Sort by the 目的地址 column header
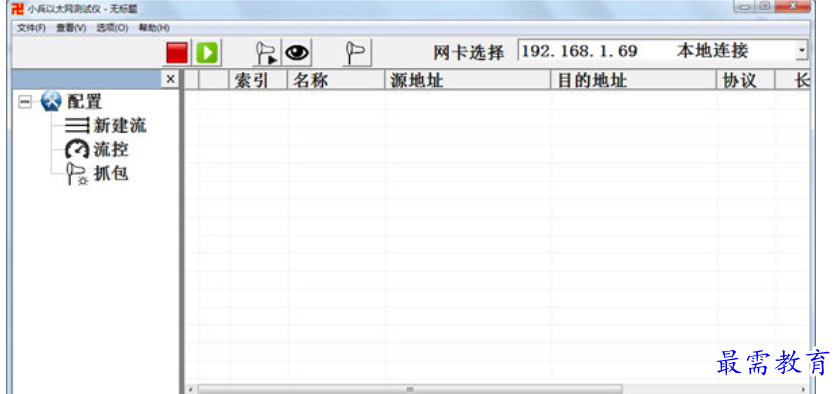The image size is (838, 394). tap(634, 80)
